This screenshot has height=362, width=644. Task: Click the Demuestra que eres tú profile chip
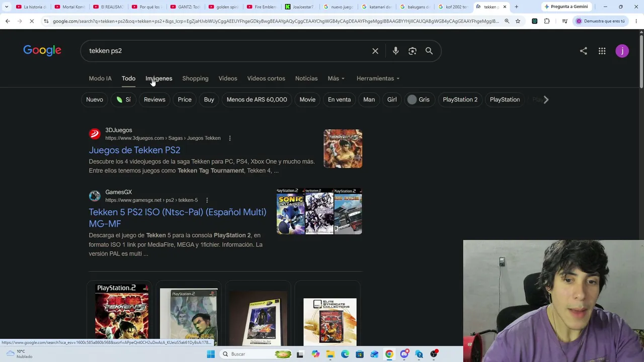coord(600,21)
